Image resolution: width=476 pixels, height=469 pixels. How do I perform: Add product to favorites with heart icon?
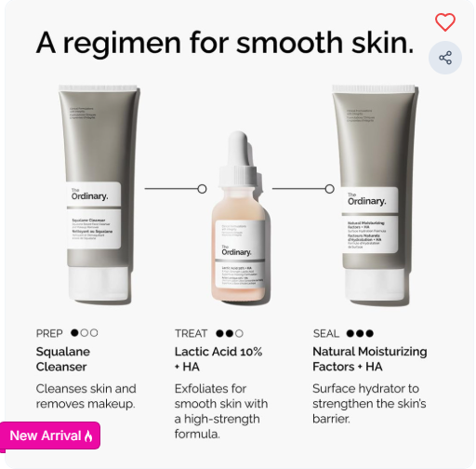[445, 22]
